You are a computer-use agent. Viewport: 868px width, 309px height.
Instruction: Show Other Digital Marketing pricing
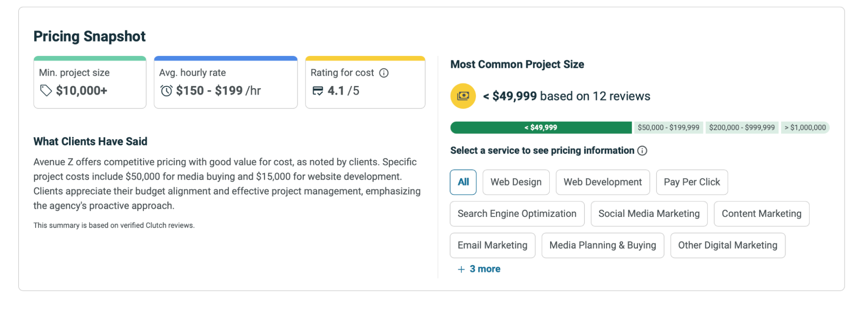[727, 246]
